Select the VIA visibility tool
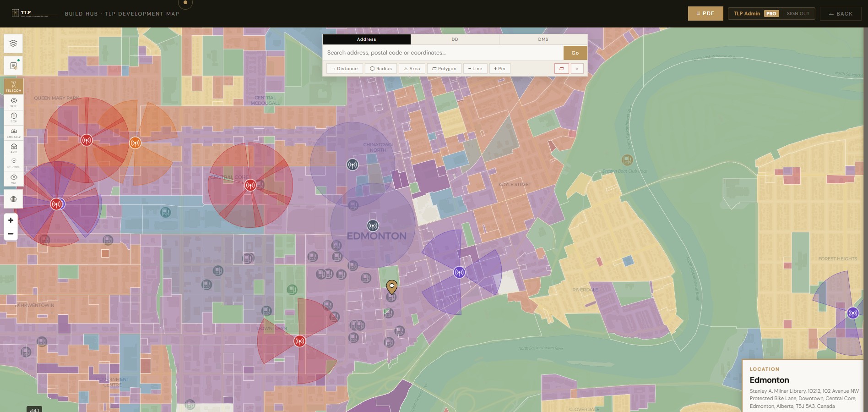This screenshot has width=868, height=412. tap(14, 179)
